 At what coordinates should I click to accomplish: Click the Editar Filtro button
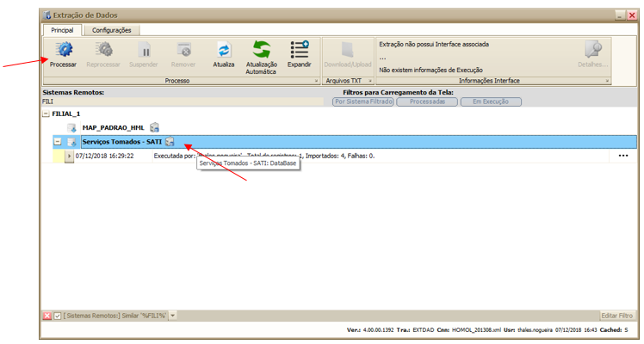coord(617,316)
